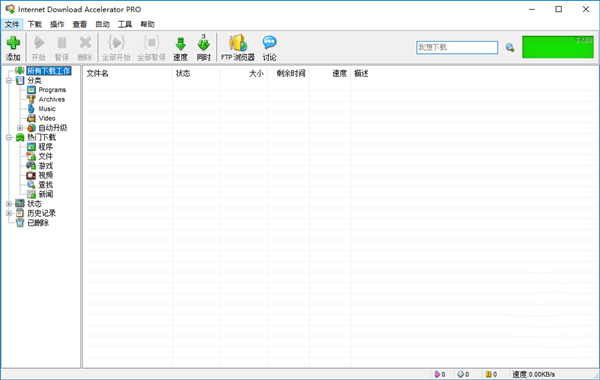Click the queued downloads counter in status bar

[x=464, y=374]
